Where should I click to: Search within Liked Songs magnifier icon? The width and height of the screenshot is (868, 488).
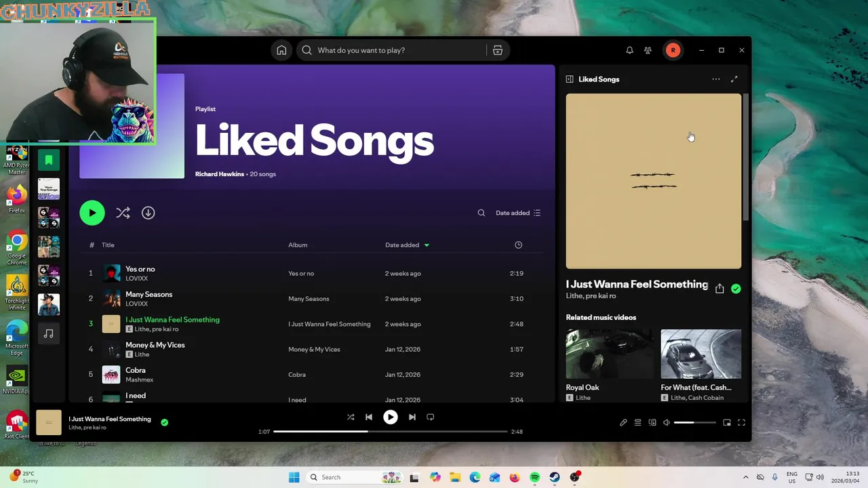[x=481, y=213]
